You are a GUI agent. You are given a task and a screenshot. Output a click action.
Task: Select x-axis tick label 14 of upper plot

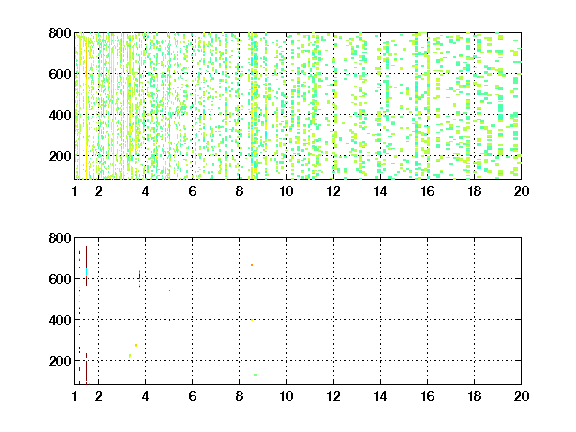[x=380, y=191]
